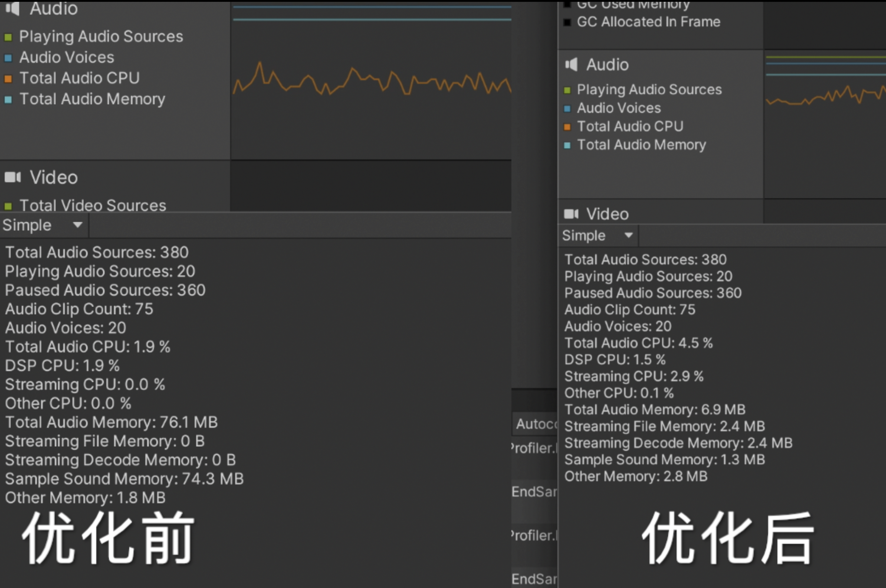Click the 'Other CPU: 0.1 %' line
Viewport: 886px width, 588px height.
coord(619,393)
